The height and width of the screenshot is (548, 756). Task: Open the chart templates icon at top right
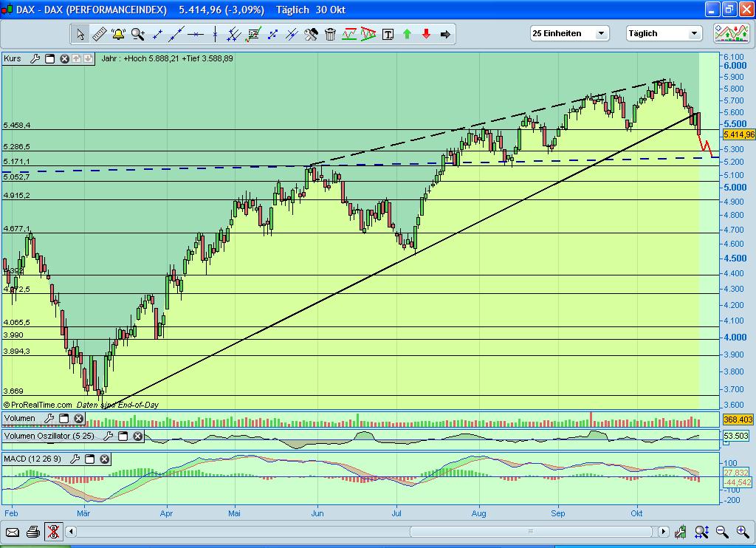732,33
